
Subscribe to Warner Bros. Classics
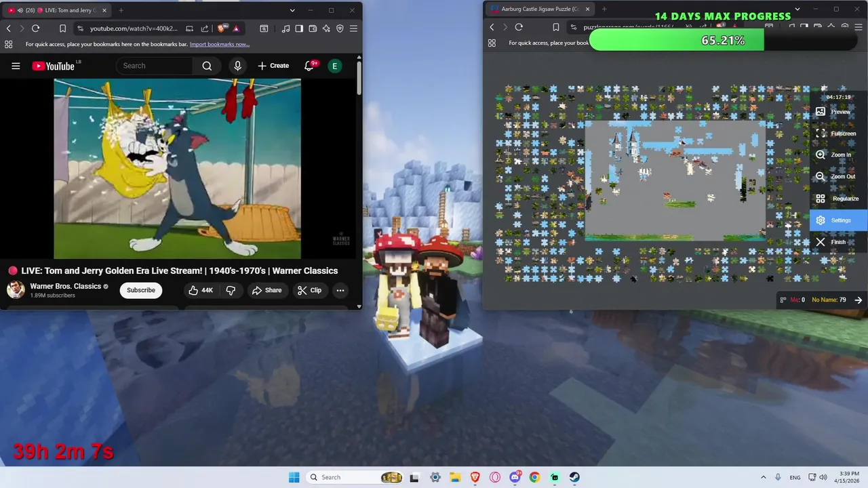click(x=141, y=290)
